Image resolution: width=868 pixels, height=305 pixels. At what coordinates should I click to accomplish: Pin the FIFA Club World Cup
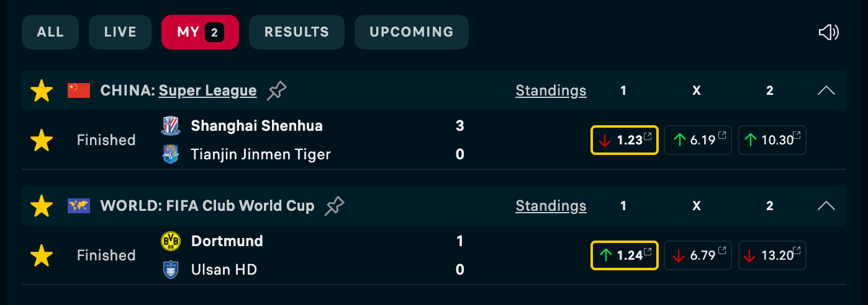tap(335, 206)
